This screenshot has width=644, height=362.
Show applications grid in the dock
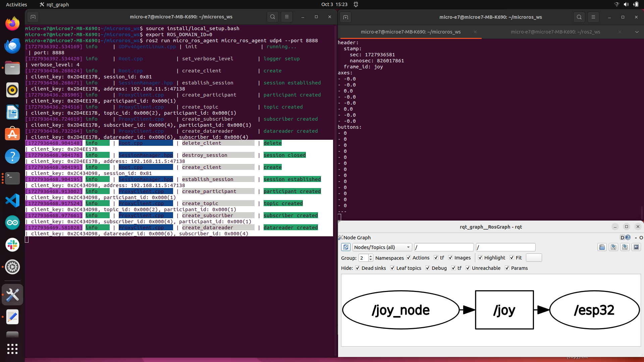click(12, 349)
